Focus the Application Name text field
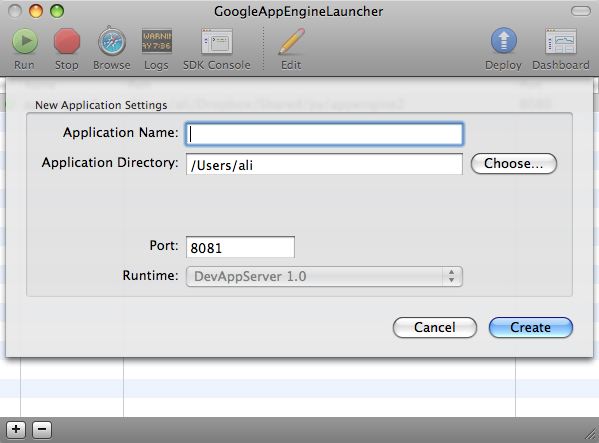Screen dimensions: 599x443 pos(324,134)
